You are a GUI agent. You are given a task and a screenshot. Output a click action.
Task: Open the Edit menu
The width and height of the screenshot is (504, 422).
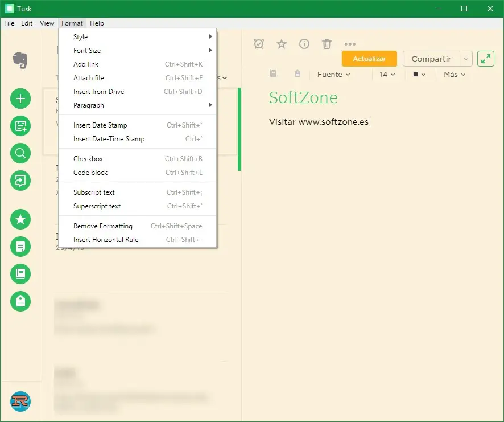tap(27, 23)
